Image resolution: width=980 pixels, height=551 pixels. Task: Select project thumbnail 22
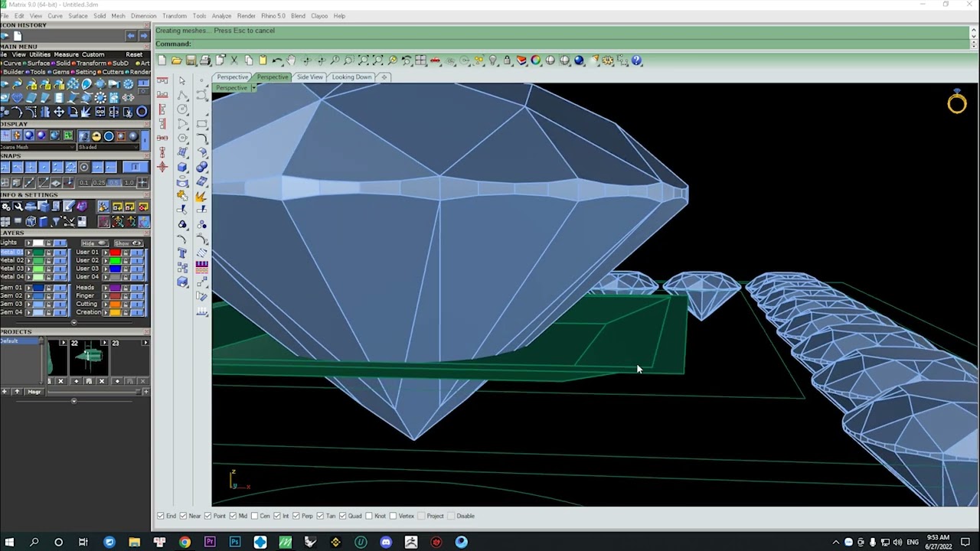[89, 357]
